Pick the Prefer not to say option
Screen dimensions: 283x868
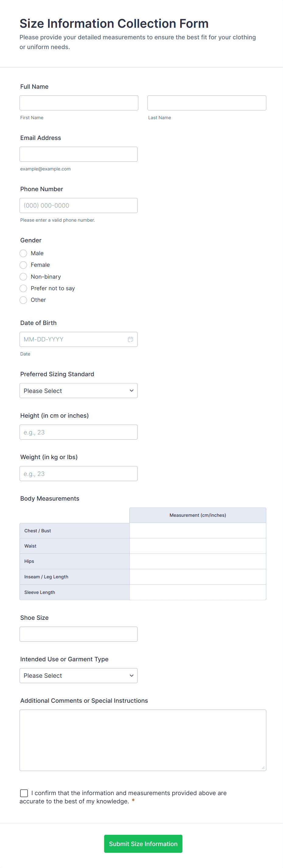coord(23,288)
